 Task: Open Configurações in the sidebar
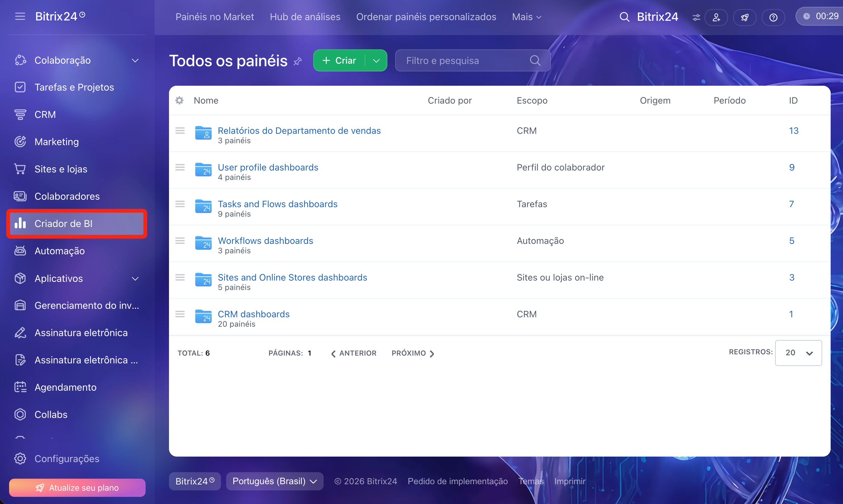pyautogui.click(x=77, y=459)
